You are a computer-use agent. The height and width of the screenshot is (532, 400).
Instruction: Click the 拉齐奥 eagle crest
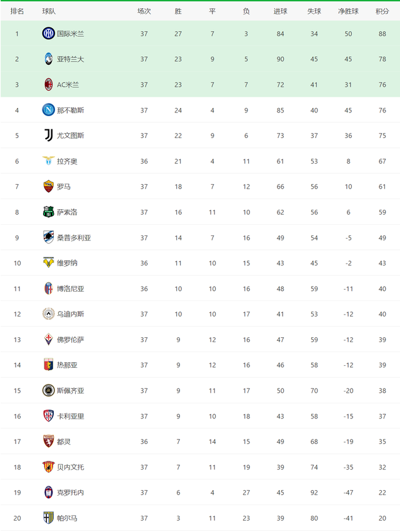(x=48, y=160)
